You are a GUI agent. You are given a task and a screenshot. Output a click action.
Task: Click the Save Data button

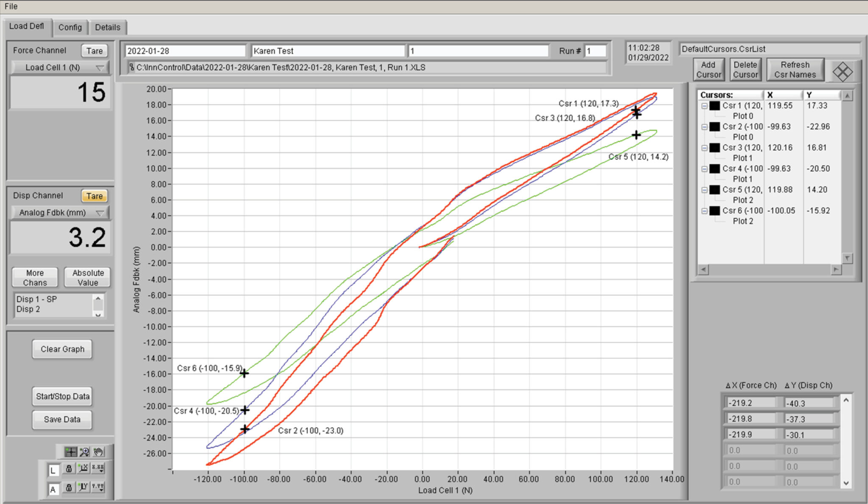62,420
